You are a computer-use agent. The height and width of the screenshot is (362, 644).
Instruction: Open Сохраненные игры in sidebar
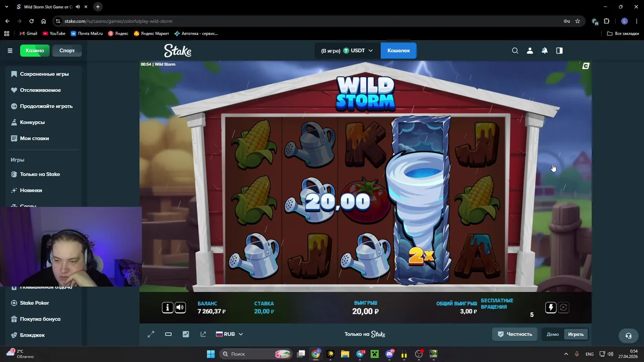43,74
